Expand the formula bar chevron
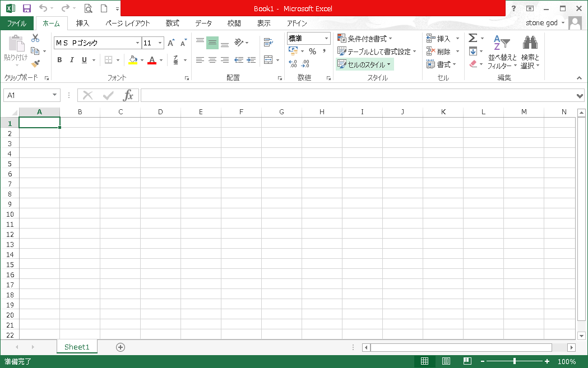The height and width of the screenshot is (368, 588). pos(580,96)
